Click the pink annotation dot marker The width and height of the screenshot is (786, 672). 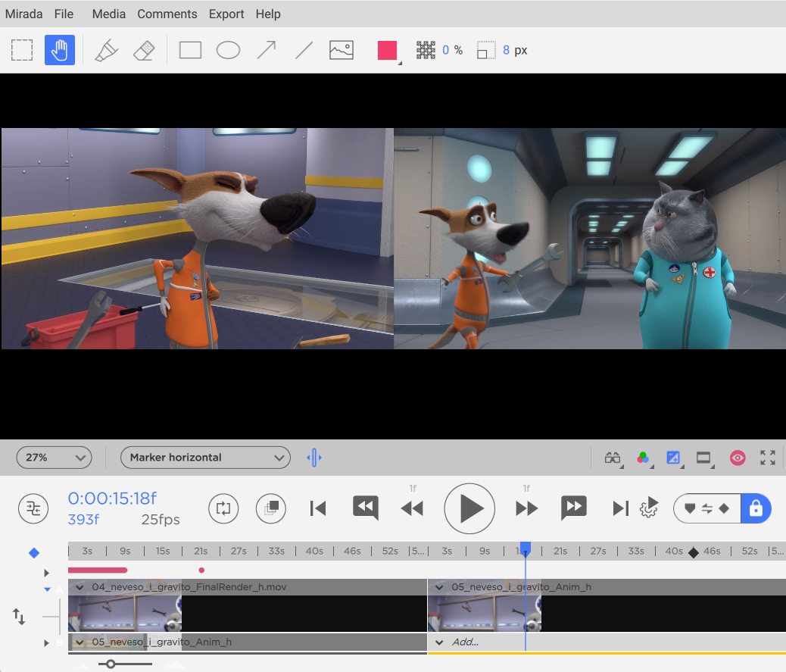(x=201, y=570)
